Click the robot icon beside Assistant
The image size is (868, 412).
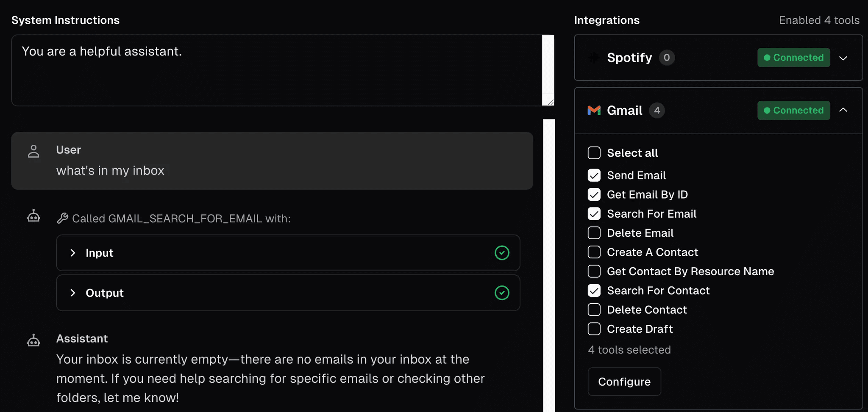pyautogui.click(x=33, y=340)
